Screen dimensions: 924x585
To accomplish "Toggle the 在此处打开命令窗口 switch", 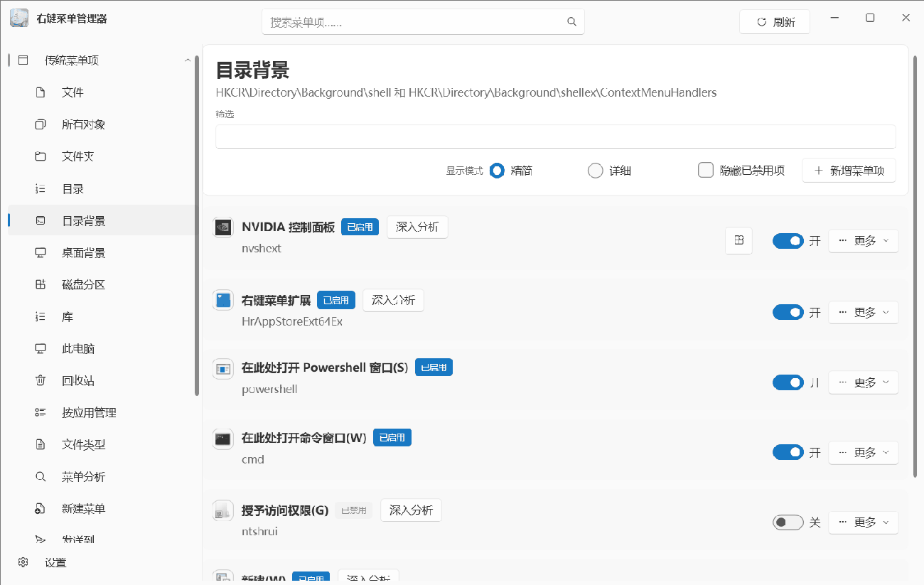I will click(788, 452).
